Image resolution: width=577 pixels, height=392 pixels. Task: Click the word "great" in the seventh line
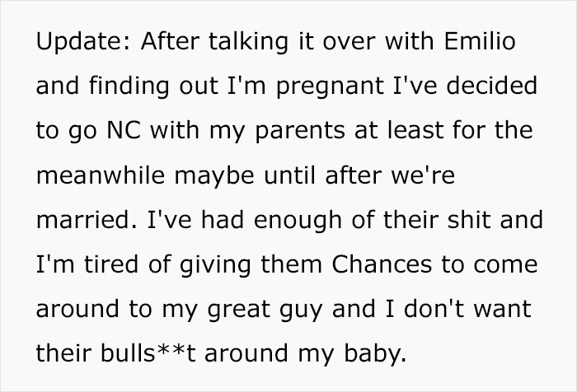(x=239, y=310)
